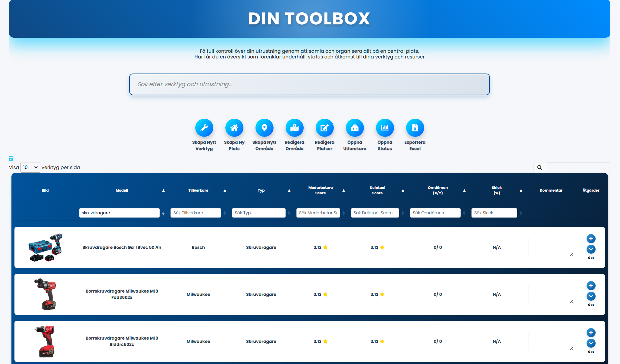Click the Sök Tillverkare filter field

pos(196,213)
